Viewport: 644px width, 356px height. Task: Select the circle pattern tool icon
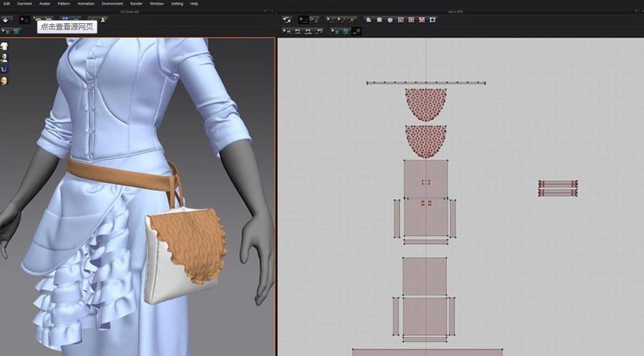pos(390,20)
